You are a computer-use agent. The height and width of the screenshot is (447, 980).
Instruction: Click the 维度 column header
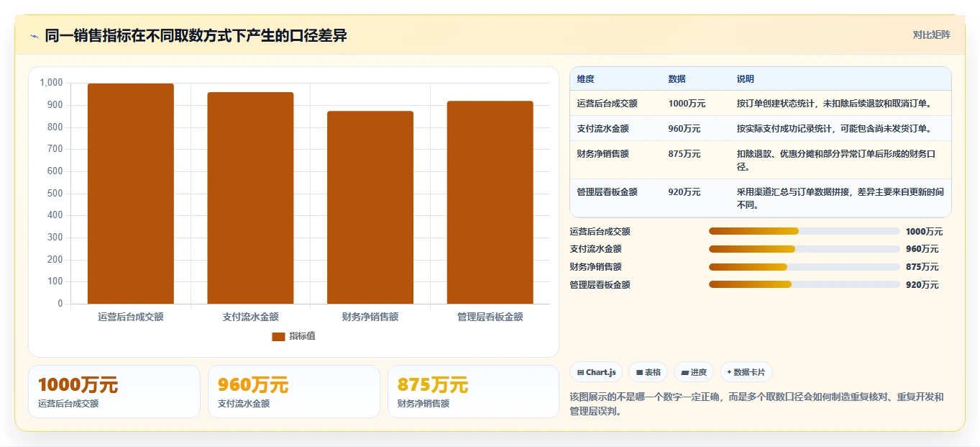coord(585,78)
